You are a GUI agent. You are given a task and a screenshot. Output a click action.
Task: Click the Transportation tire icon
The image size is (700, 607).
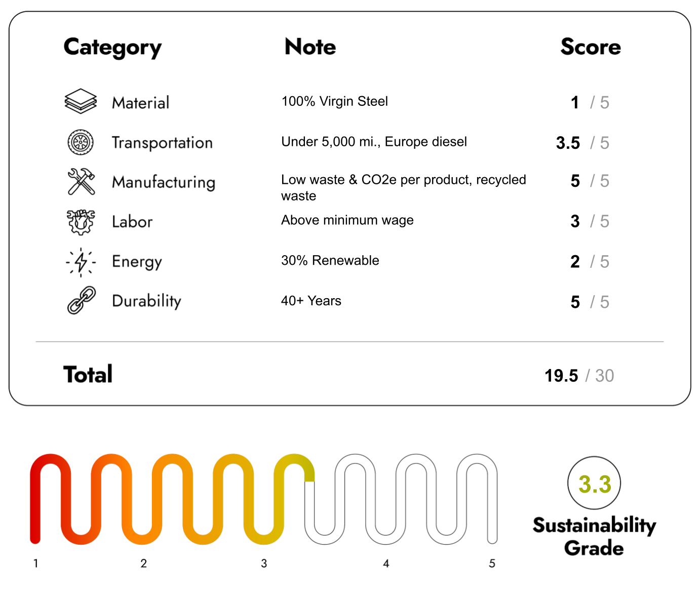[x=81, y=142]
